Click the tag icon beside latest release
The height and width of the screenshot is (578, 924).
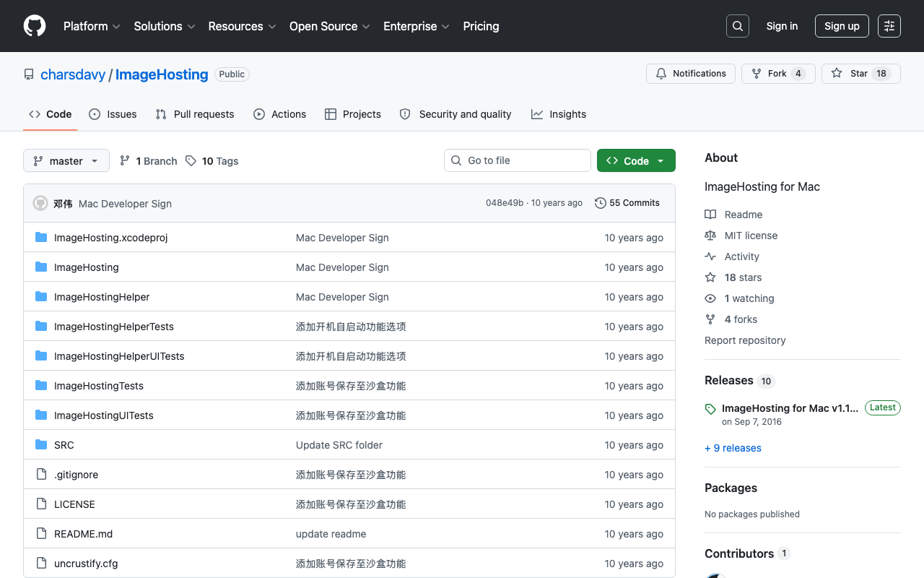[710, 409]
